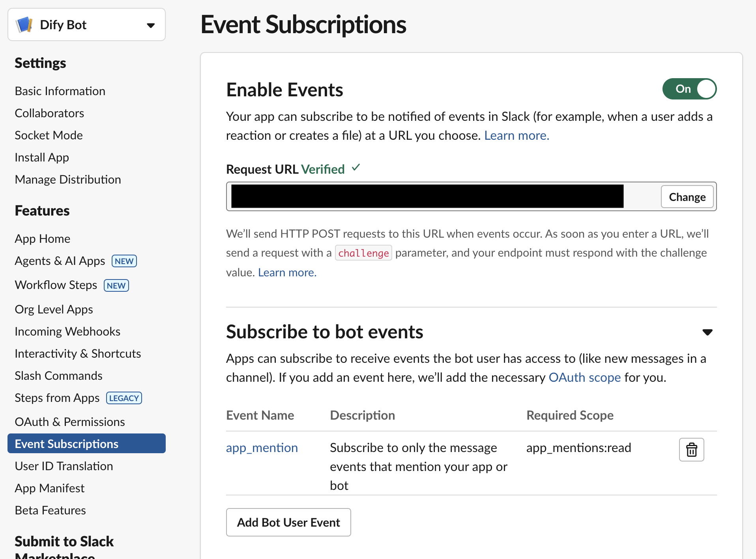Click the Dify Bot app icon
The height and width of the screenshot is (559, 756).
24,25
